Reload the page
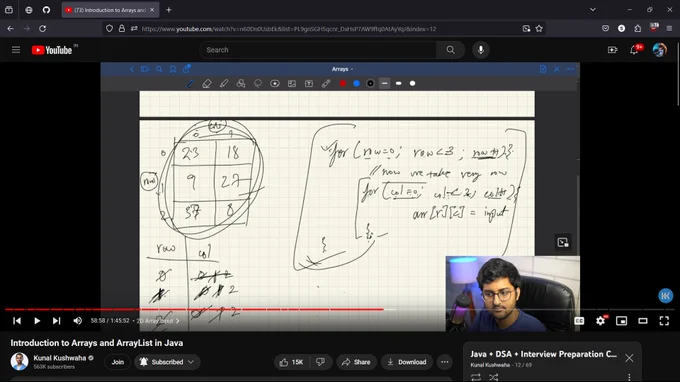Viewport: 680px width, 382px height. coord(42,29)
